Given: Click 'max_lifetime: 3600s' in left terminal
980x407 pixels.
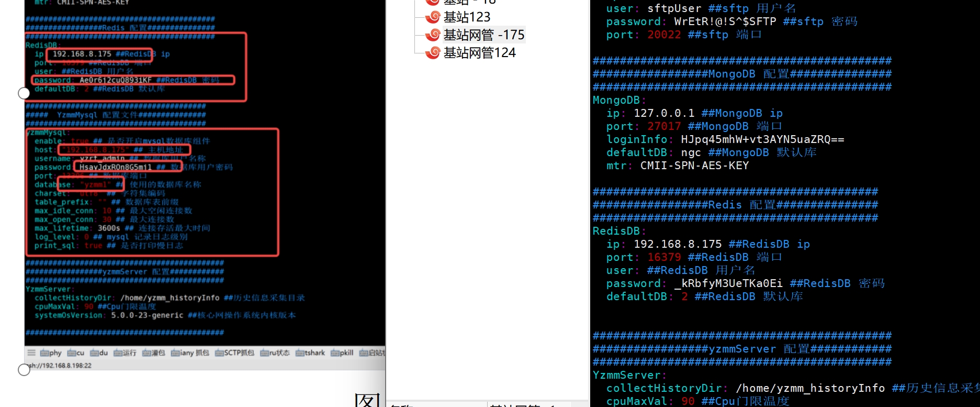Looking at the screenshot, I should [x=122, y=228].
